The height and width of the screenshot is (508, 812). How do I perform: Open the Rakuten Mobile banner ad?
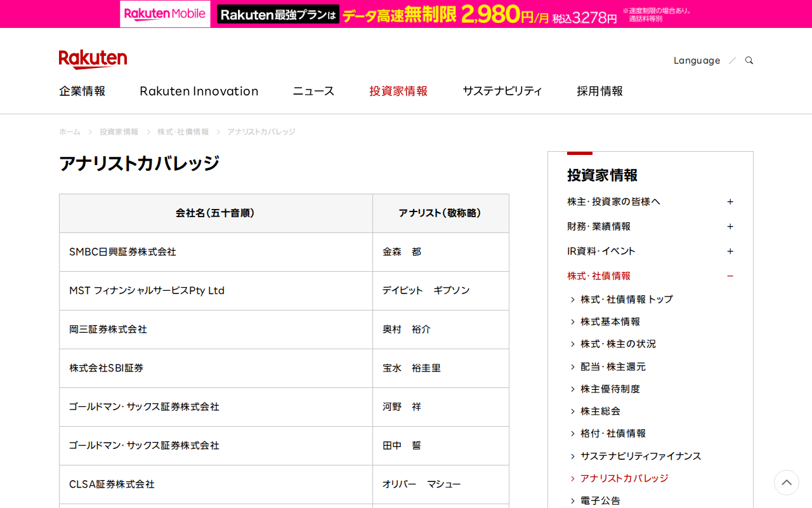(406, 14)
